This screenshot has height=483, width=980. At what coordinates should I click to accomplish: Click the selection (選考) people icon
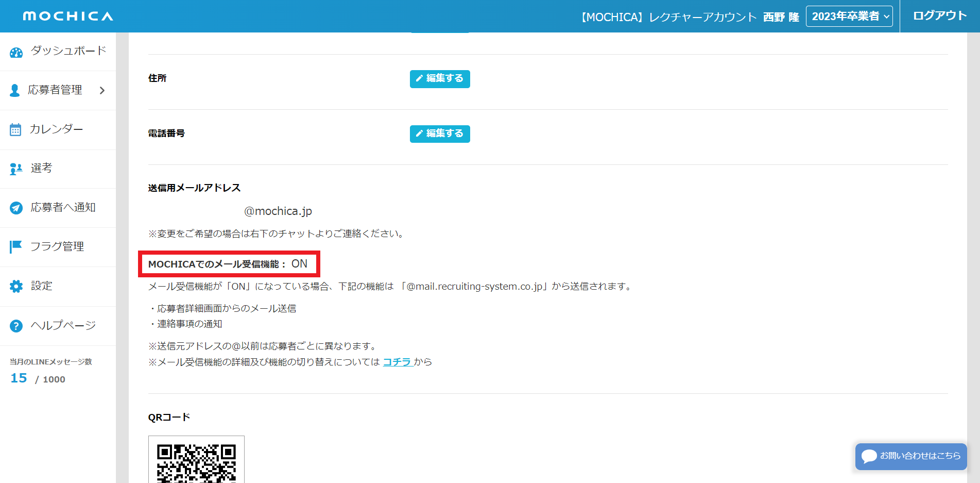coord(16,169)
